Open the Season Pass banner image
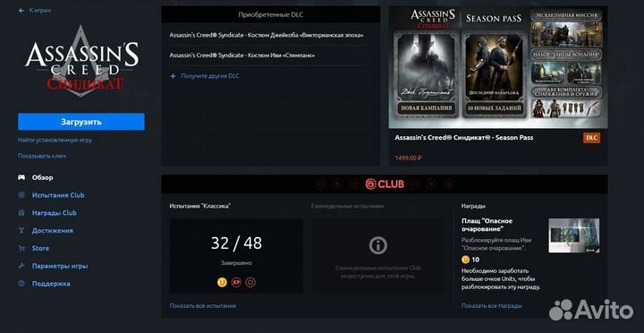 pos(498,67)
